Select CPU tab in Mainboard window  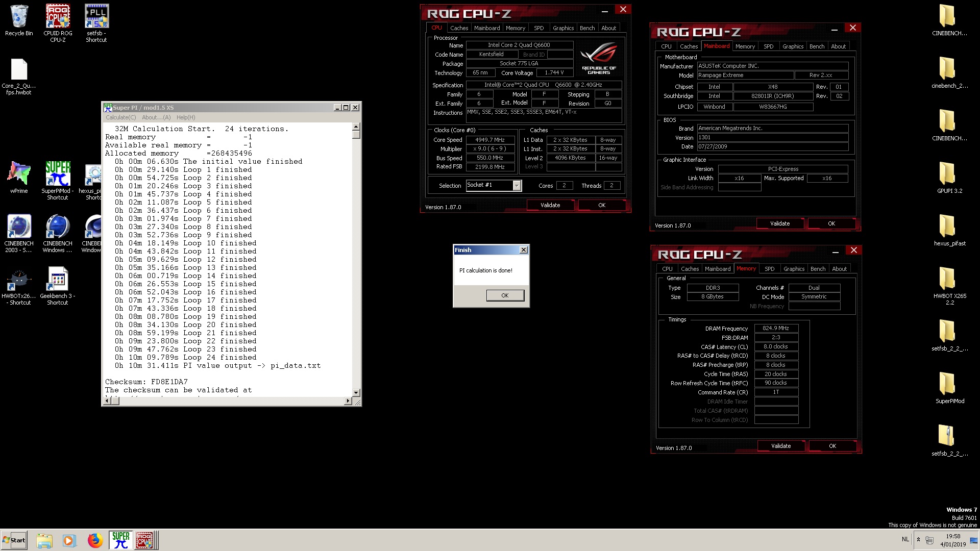tap(667, 46)
